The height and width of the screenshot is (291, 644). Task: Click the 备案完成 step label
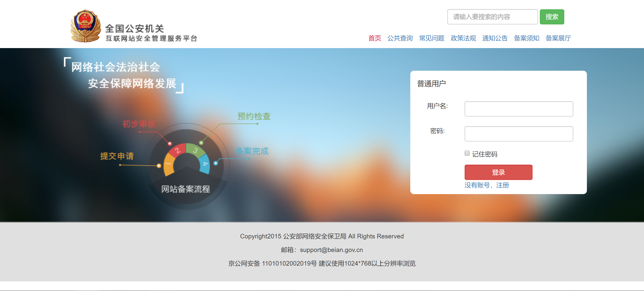(252, 151)
